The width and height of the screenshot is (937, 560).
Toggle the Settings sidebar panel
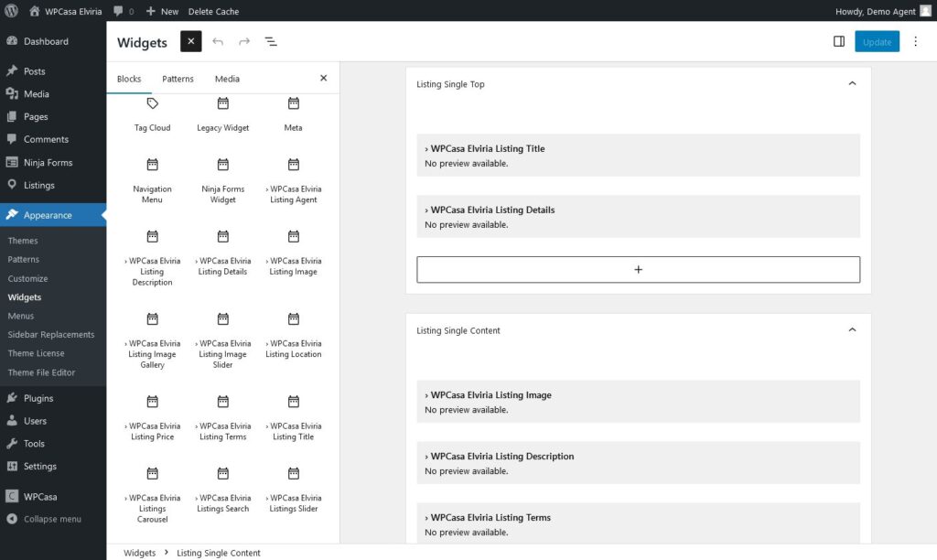(x=838, y=42)
